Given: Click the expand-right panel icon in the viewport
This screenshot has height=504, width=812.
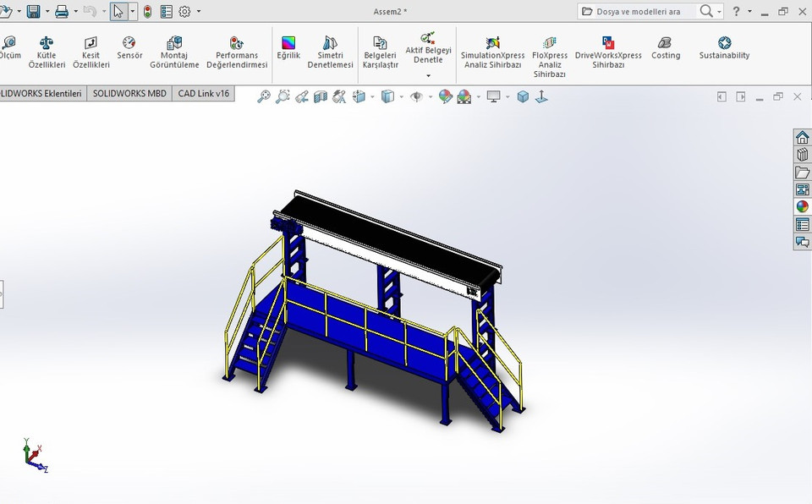Looking at the screenshot, I should (x=741, y=97).
